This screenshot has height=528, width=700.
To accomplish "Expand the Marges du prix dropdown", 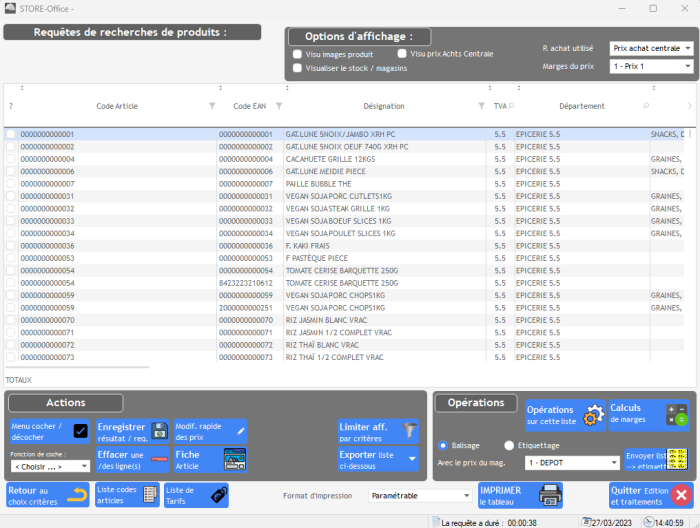I will pyautogui.click(x=651, y=66).
